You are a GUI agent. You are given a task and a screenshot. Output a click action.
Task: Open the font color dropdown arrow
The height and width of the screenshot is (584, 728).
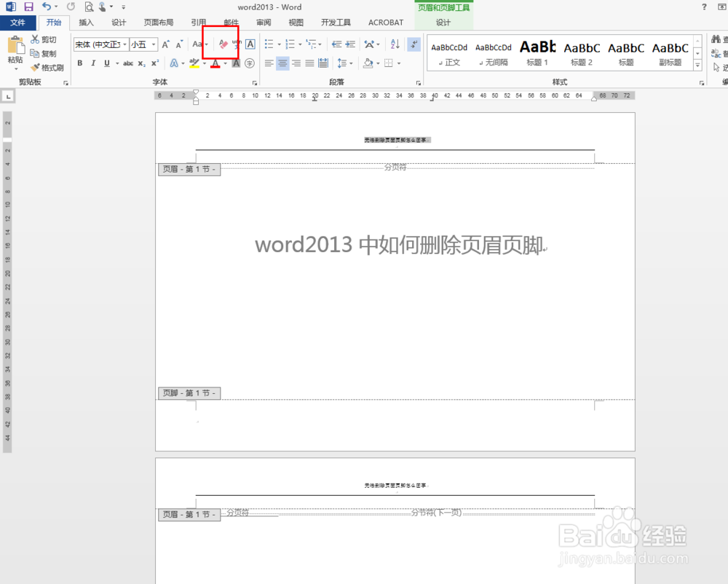(226, 63)
